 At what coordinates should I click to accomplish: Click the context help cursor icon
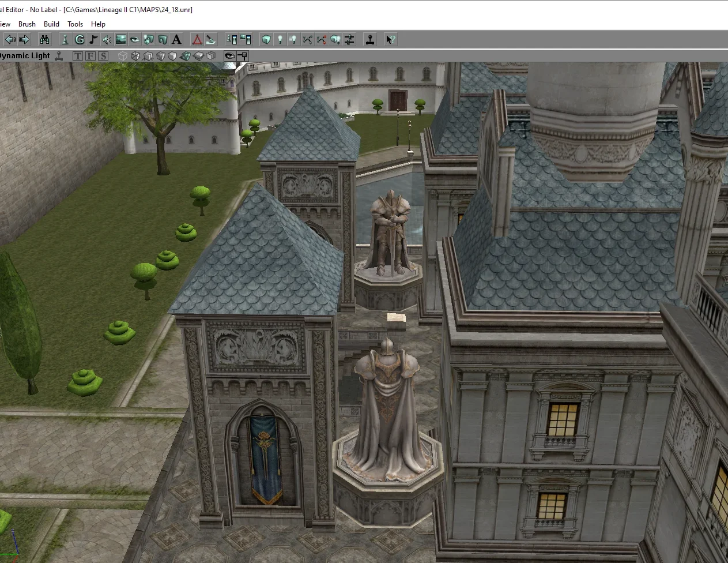coord(391,39)
